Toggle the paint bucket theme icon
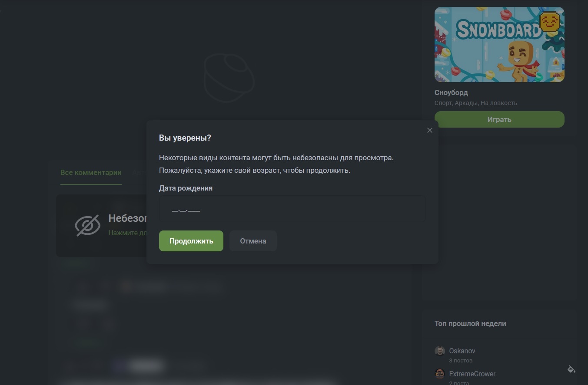 571,369
